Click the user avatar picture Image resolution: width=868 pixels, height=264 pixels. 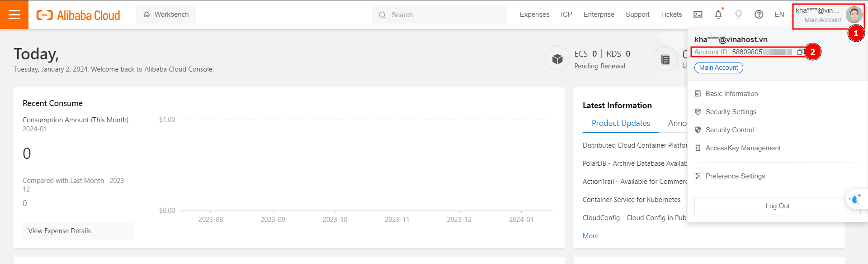pyautogui.click(x=854, y=15)
